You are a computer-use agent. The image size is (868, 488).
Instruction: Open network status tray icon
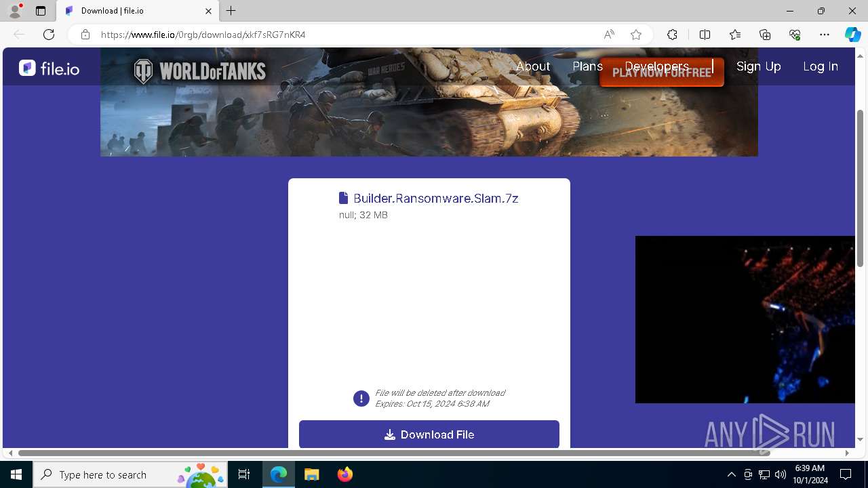pos(764,474)
